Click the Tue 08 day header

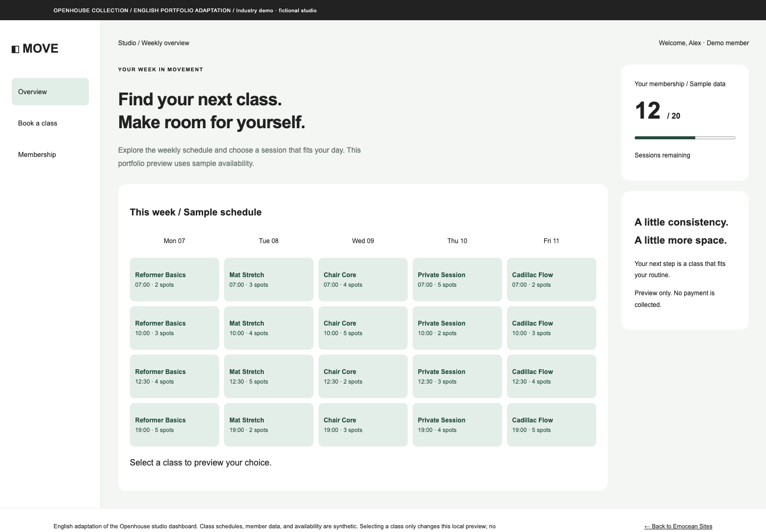pos(269,241)
